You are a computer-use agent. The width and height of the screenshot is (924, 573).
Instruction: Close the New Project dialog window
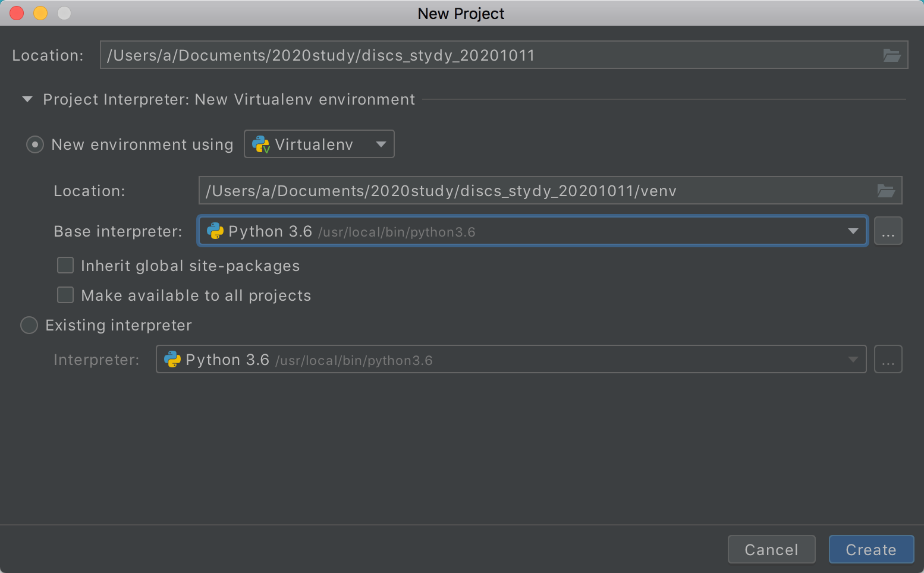(x=17, y=13)
